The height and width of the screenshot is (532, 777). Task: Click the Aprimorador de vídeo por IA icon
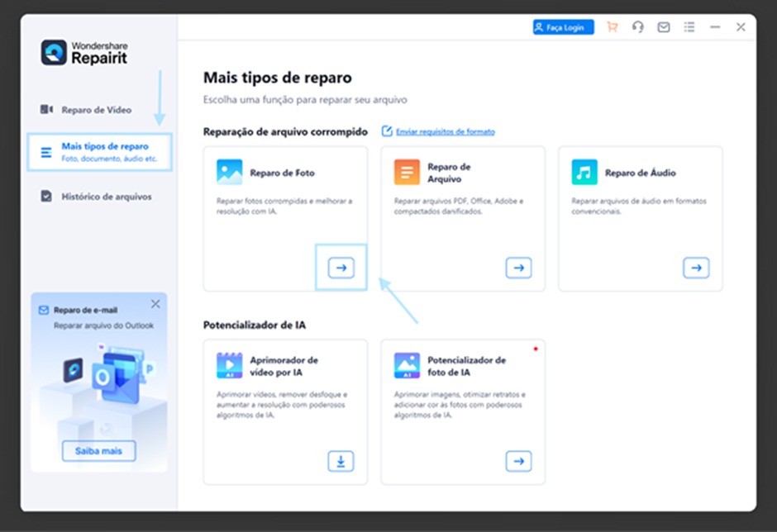pyautogui.click(x=229, y=365)
